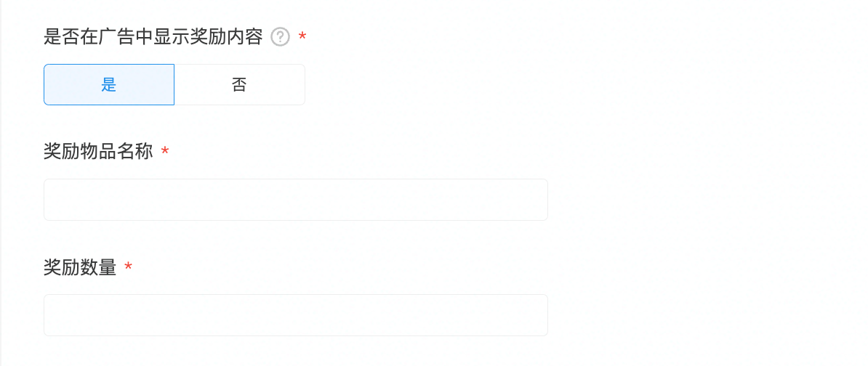Place cursor in the reward item name box
This screenshot has height=366, width=868.
[x=295, y=200]
